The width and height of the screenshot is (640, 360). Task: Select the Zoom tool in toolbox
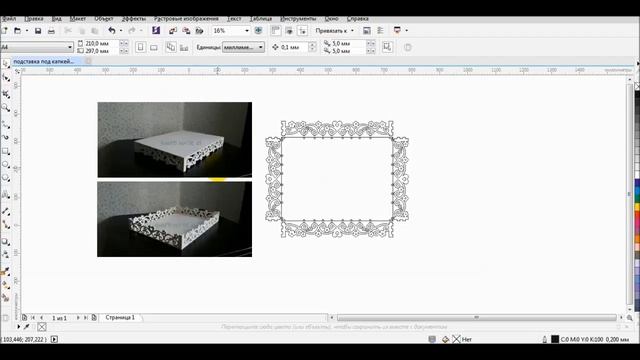coord(6,108)
